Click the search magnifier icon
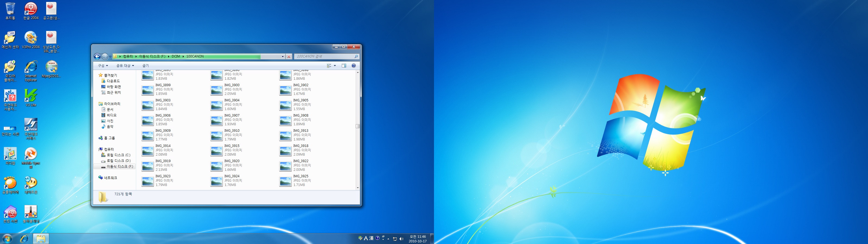 [356, 56]
